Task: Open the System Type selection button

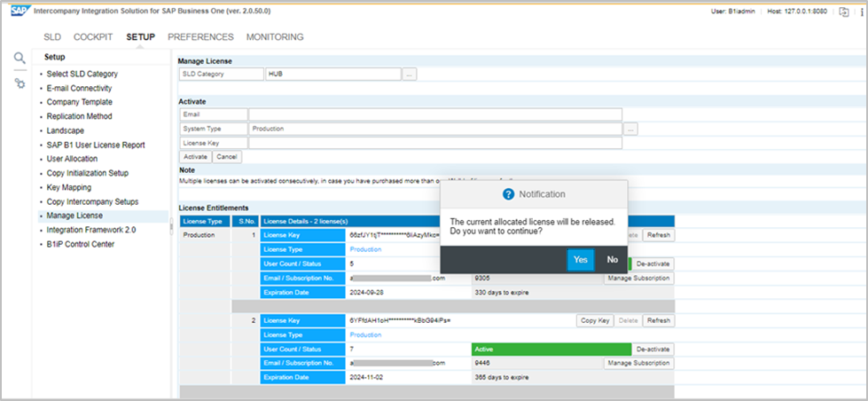Action: pyautogui.click(x=630, y=129)
